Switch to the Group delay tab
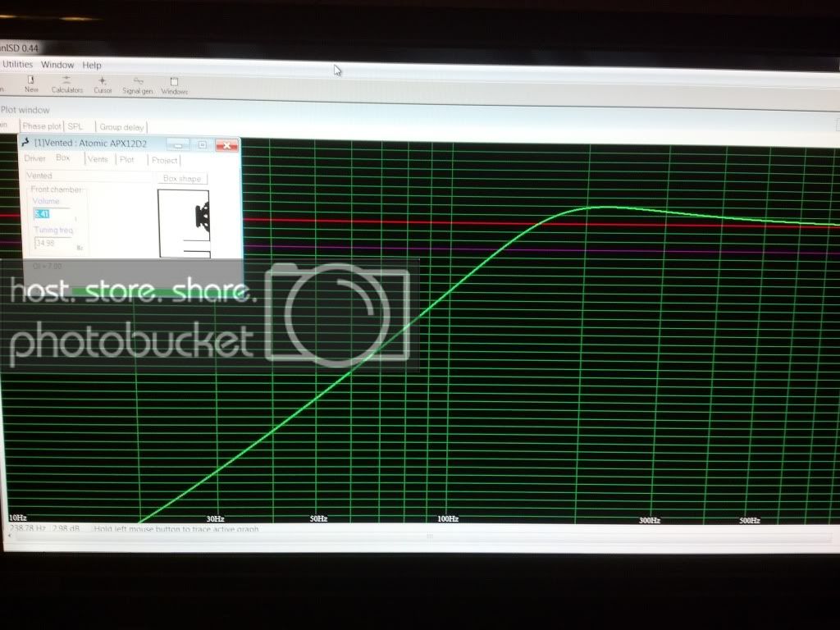The height and width of the screenshot is (630, 840). coord(121,127)
